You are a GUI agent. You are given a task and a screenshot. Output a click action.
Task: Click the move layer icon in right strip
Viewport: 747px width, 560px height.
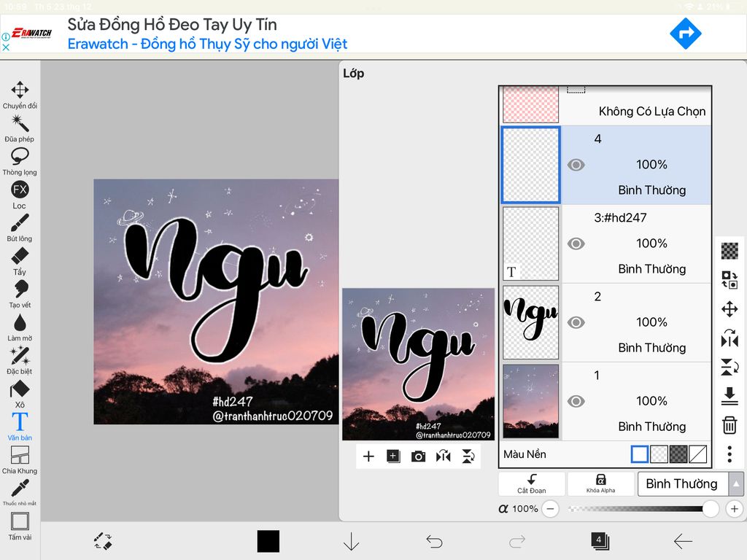pyautogui.click(x=729, y=309)
